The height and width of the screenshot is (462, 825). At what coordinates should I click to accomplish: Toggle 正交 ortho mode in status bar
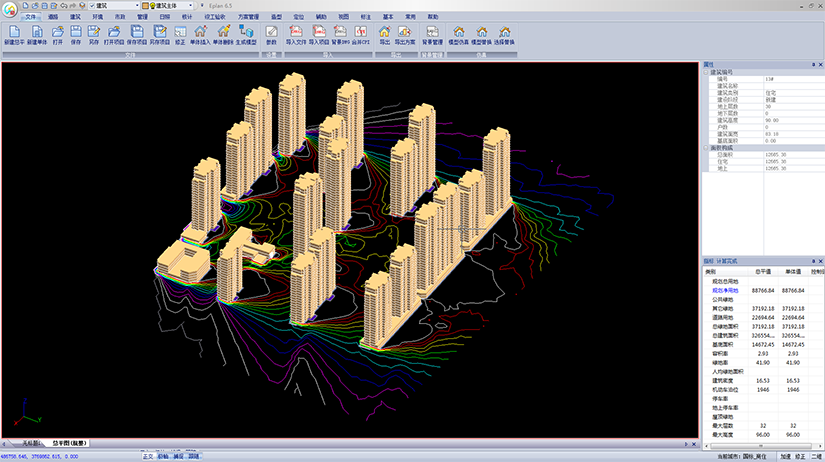[148, 456]
